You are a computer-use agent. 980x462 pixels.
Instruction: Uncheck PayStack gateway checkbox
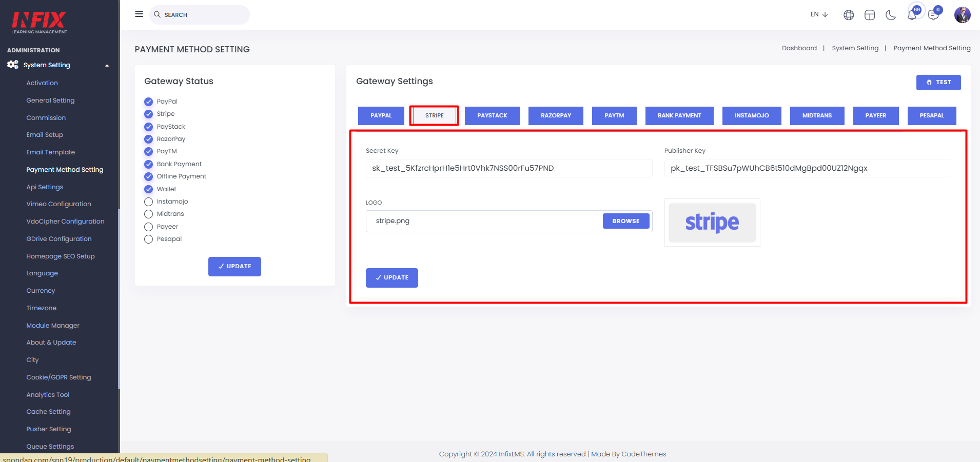[x=148, y=127]
